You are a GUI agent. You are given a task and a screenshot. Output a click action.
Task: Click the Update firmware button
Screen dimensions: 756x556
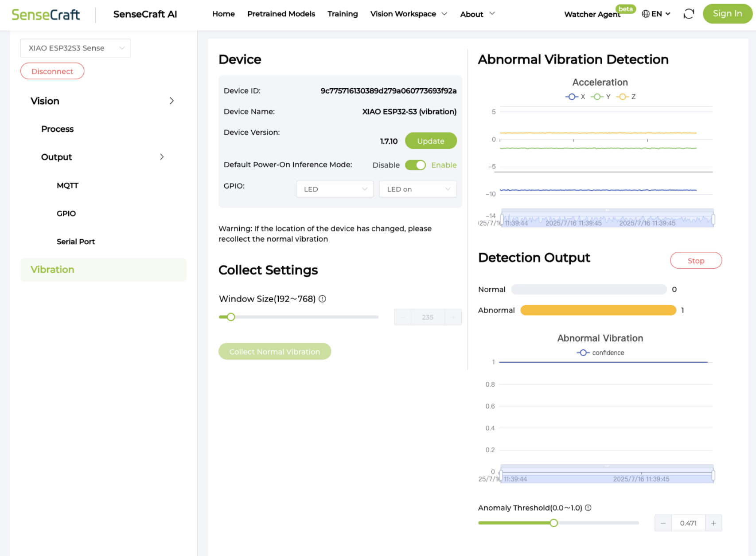(x=431, y=141)
